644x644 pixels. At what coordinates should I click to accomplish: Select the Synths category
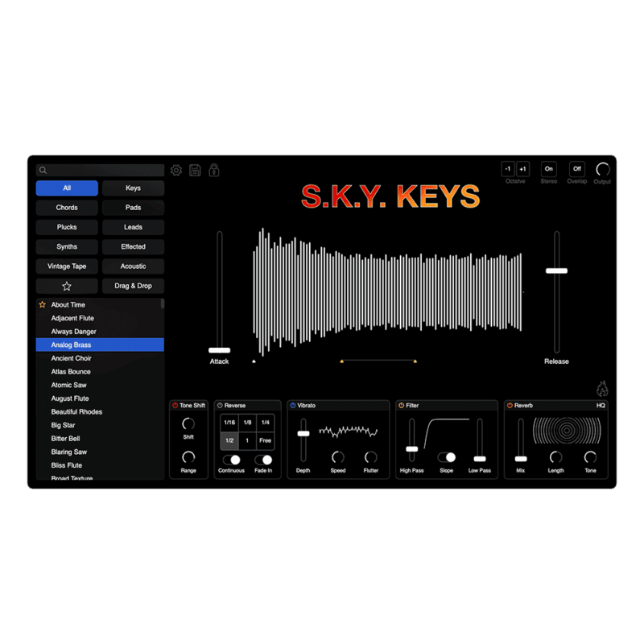click(x=67, y=247)
